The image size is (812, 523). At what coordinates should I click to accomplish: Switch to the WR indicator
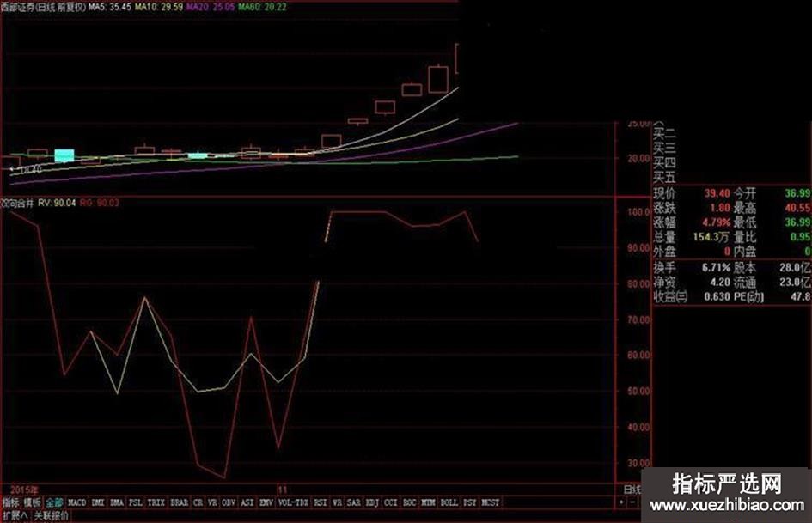(x=337, y=502)
